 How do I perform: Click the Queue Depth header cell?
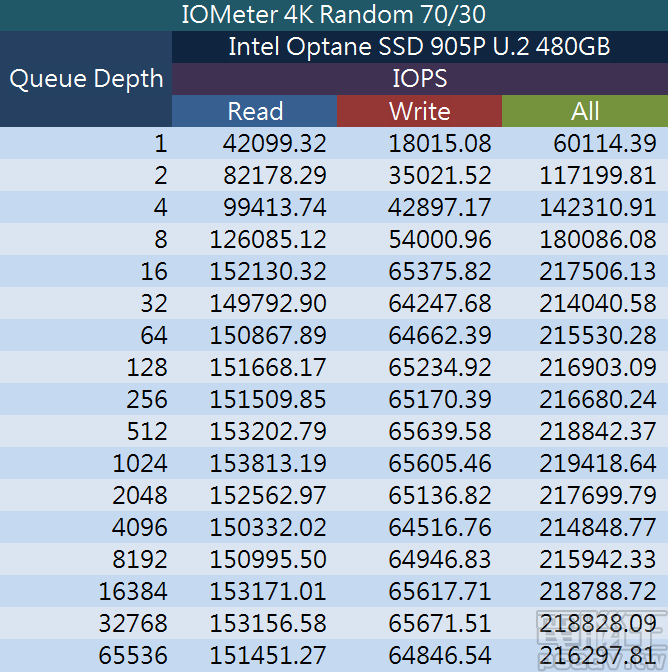click(x=86, y=79)
